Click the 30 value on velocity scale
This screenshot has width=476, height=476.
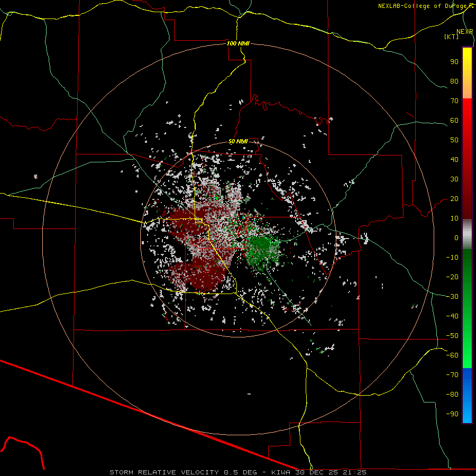pyautogui.click(x=454, y=179)
